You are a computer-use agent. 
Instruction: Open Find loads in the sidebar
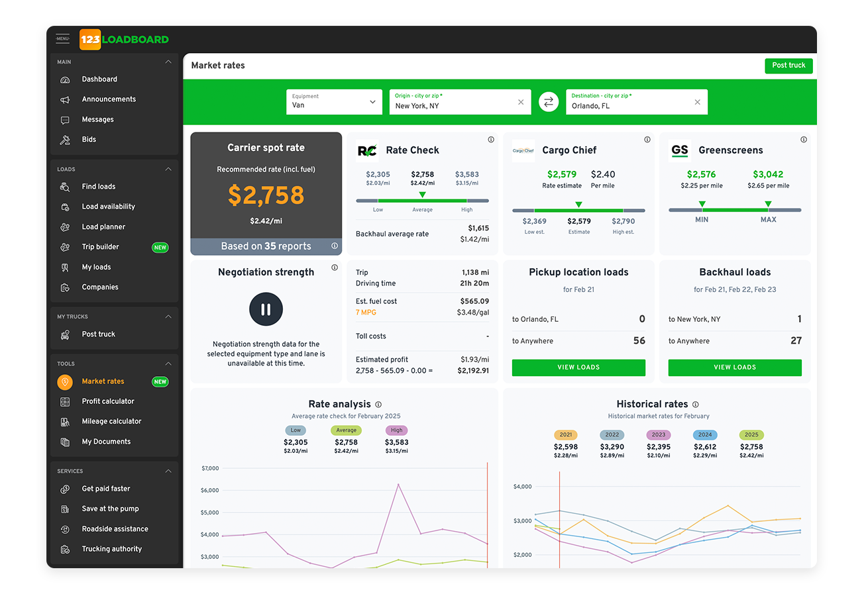(x=98, y=187)
